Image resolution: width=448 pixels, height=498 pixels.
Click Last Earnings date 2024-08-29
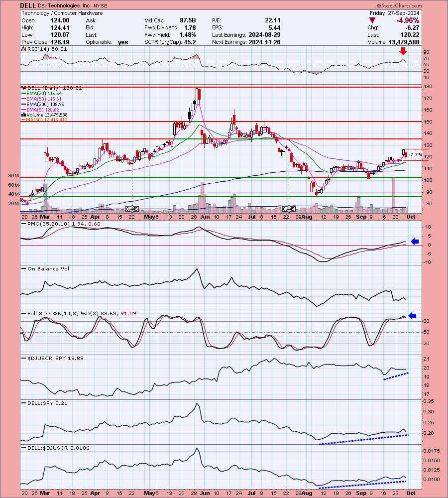pyautogui.click(x=264, y=35)
